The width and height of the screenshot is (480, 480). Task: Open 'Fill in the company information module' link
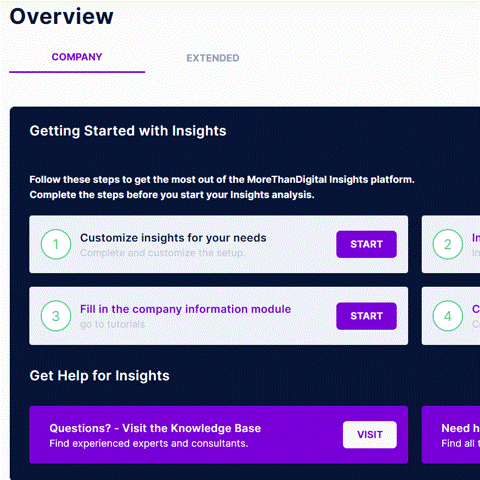185,309
